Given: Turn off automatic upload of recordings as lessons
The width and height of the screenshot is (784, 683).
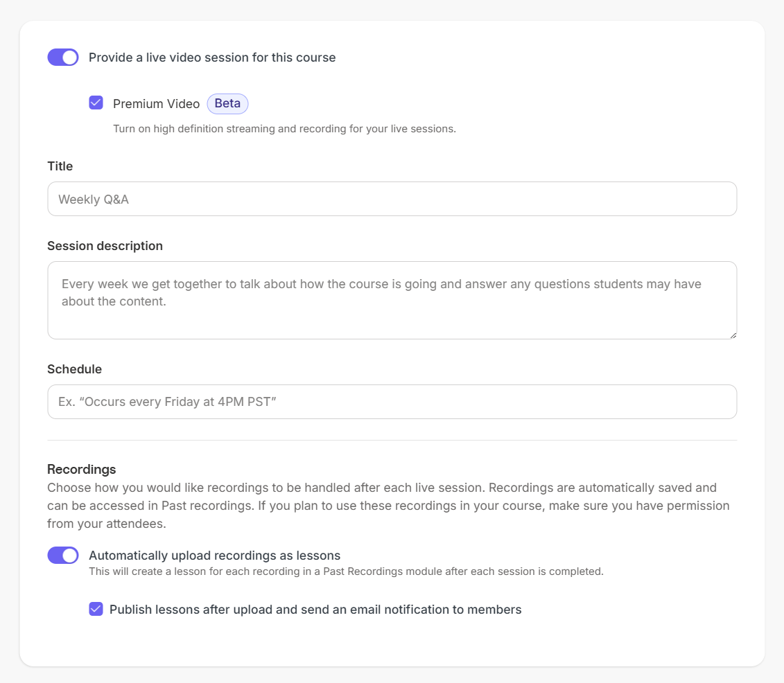Looking at the screenshot, I should 63,555.
